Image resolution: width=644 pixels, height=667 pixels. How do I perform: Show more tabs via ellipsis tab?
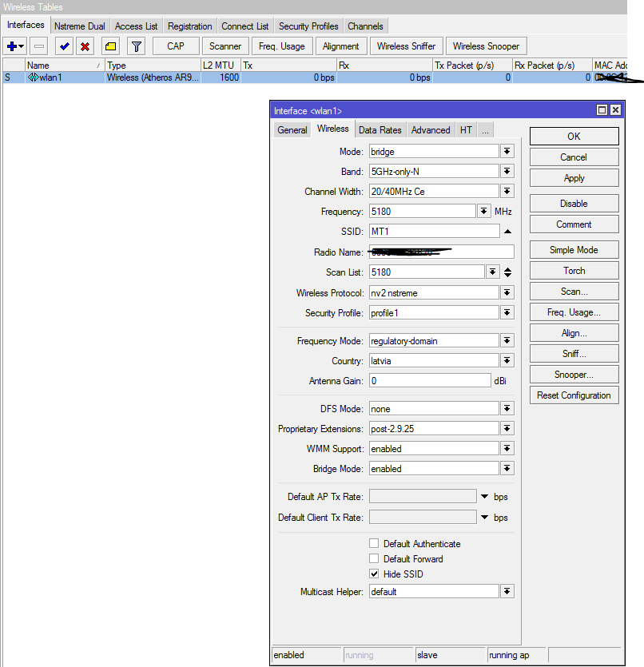[x=485, y=129]
